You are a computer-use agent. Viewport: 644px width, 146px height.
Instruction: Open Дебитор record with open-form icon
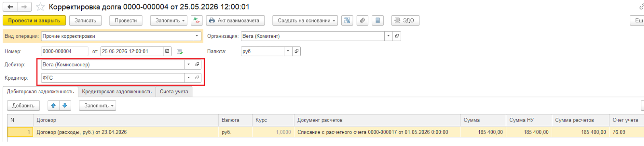tap(197, 65)
